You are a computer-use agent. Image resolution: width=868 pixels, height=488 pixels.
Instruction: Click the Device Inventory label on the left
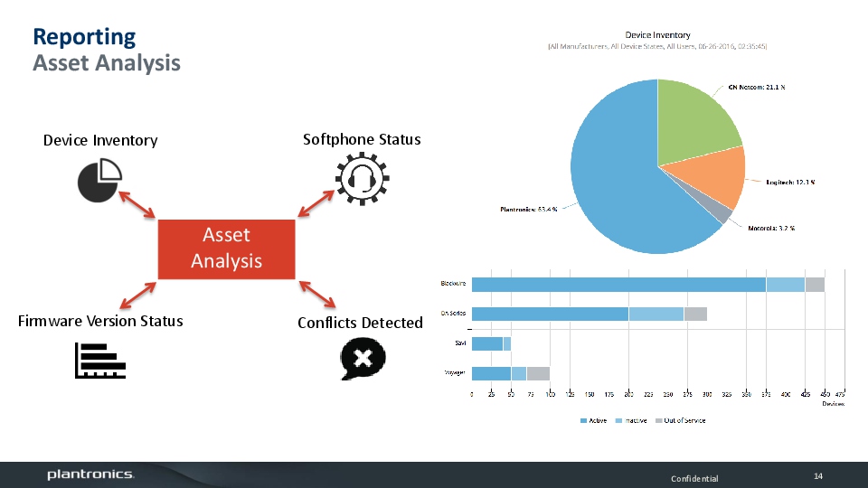click(100, 141)
